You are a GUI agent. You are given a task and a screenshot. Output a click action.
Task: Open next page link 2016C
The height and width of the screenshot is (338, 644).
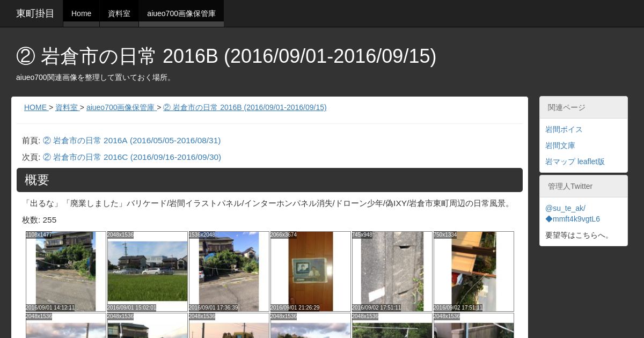click(x=131, y=157)
